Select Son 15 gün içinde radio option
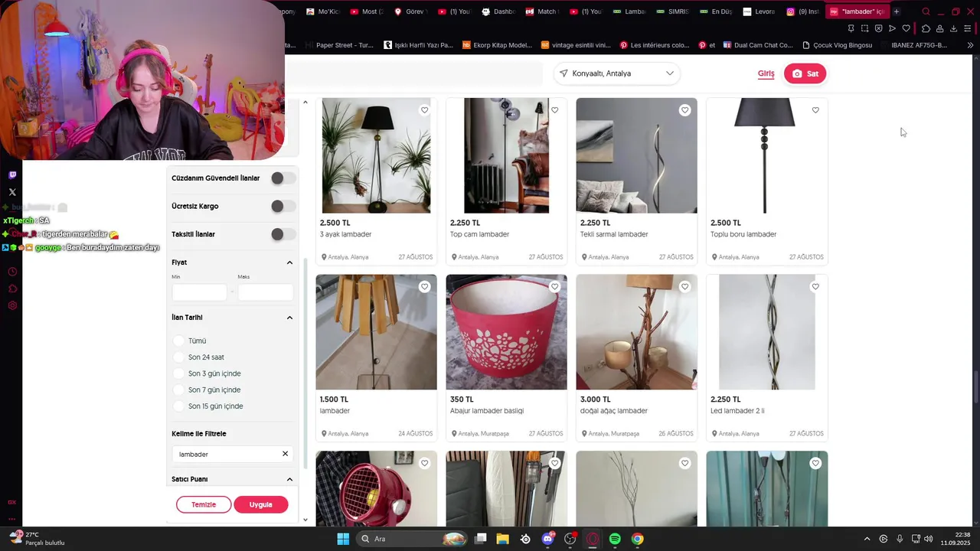The image size is (980, 551). (178, 406)
